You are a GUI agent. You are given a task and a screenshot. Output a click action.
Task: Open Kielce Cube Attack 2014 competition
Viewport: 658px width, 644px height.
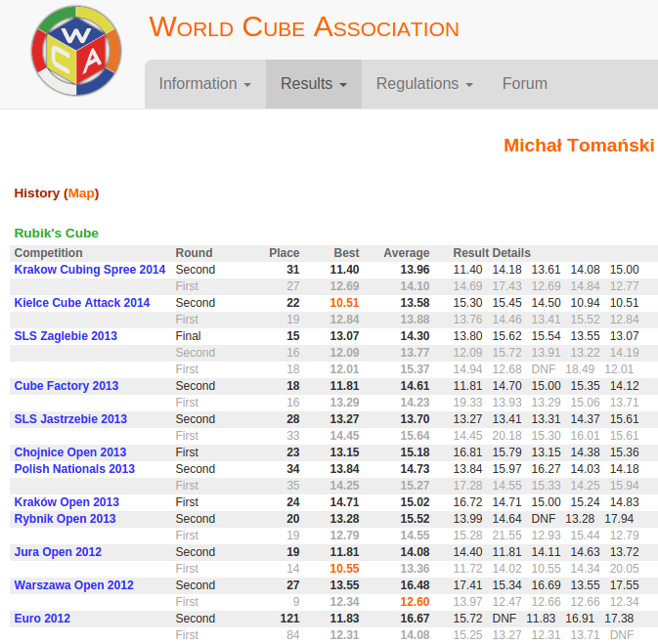click(82, 303)
